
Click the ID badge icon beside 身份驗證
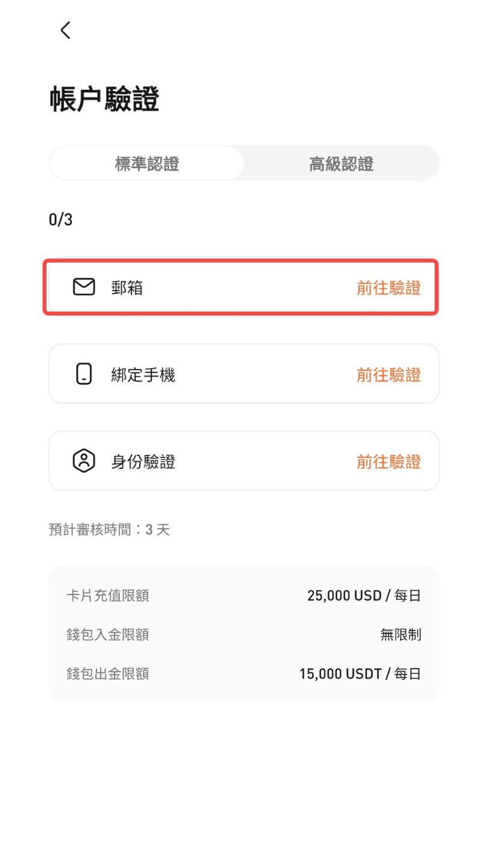click(84, 461)
